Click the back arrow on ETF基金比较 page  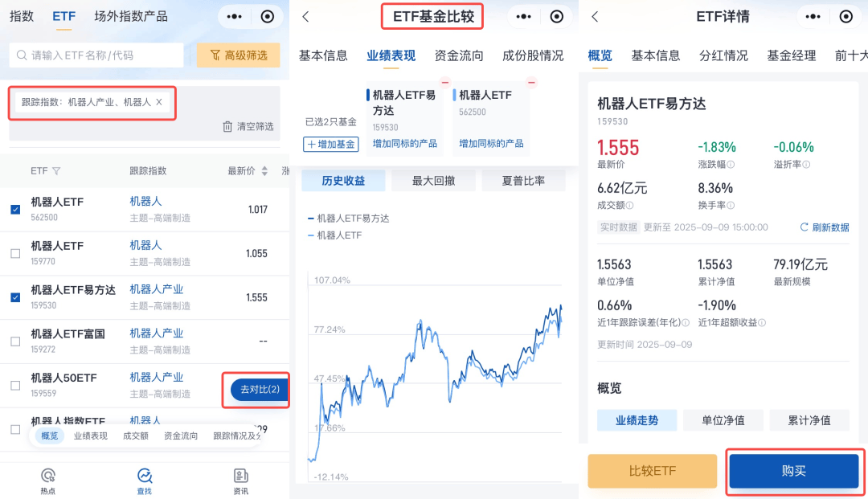point(305,17)
